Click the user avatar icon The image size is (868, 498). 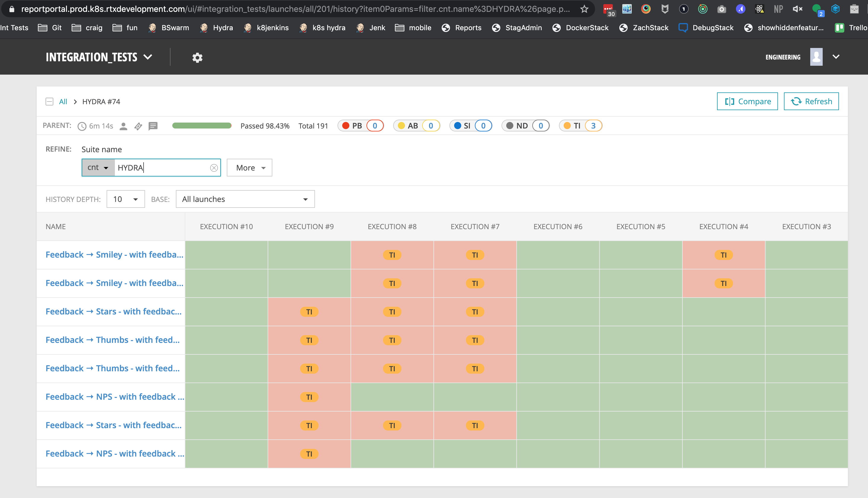tap(816, 57)
